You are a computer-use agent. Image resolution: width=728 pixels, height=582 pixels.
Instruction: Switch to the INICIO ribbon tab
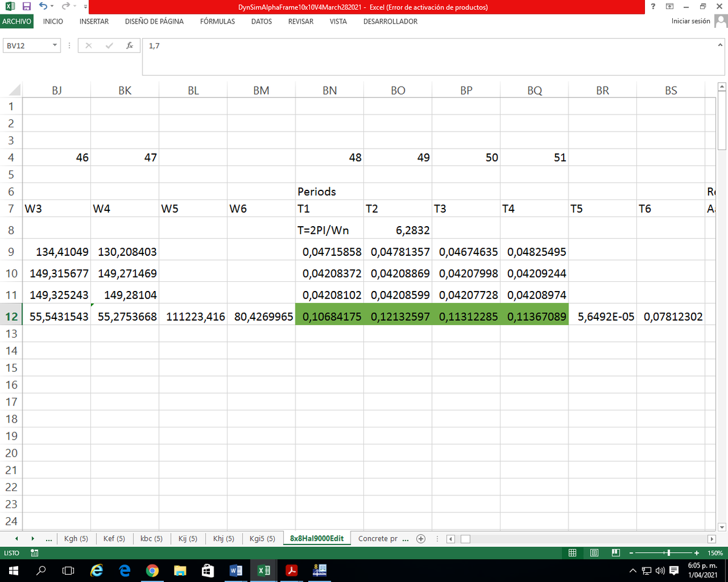tap(53, 21)
